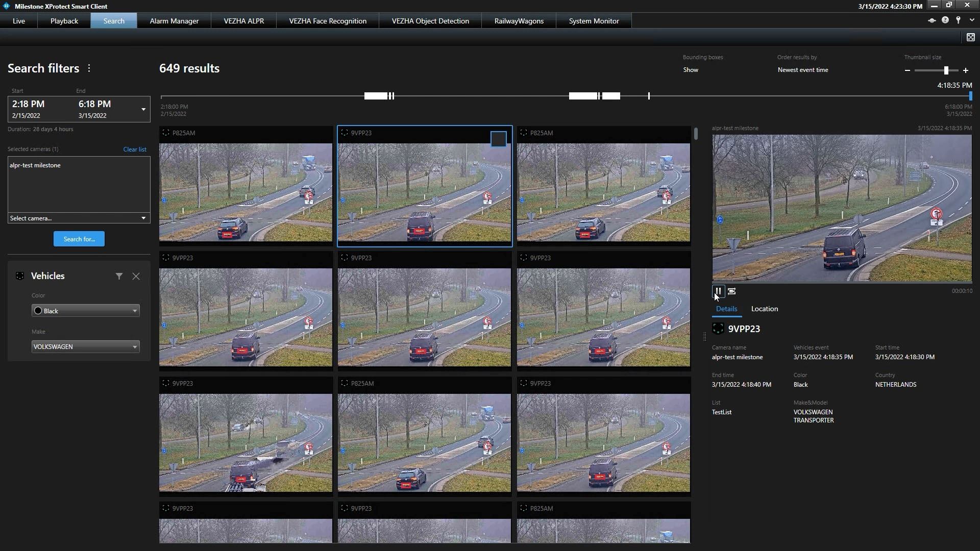
Task: Click the results list scrollbar thumb
Action: (x=696, y=134)
